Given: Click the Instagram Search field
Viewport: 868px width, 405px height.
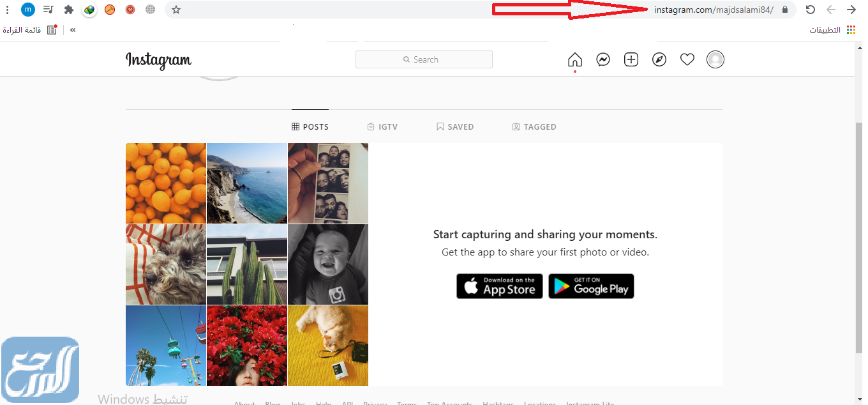Looking at the screenshot, I should pos(424,59).
